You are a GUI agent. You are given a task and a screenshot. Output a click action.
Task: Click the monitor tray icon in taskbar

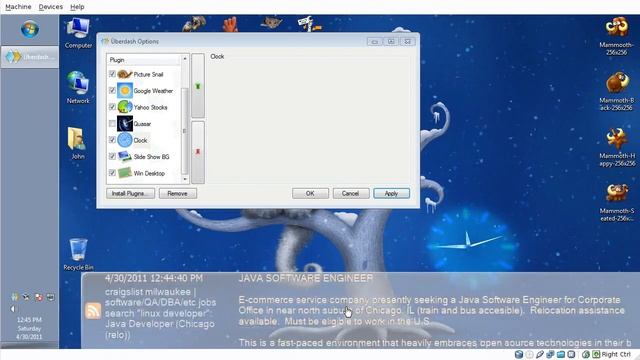pyautogui.click(x=50, y=297)
